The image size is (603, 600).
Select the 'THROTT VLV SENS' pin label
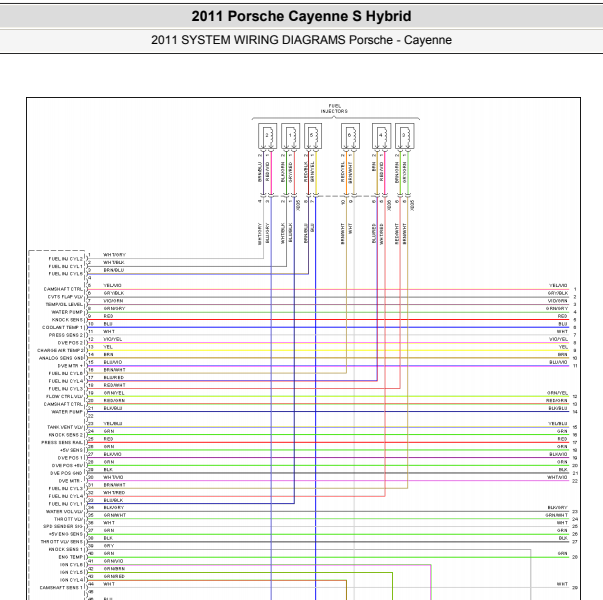point(62,542)
